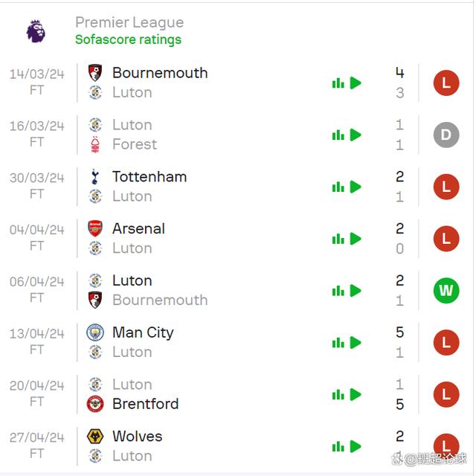Image resolution: width=476 pixels, height=476 pixels.
Task: Play highlights for Man City 5-1 match
Action: pos(356,343)
